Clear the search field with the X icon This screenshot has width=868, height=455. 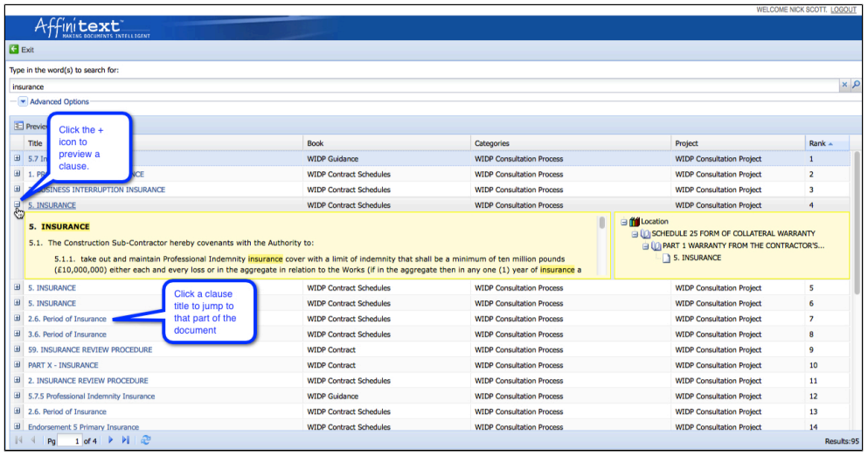844,86
